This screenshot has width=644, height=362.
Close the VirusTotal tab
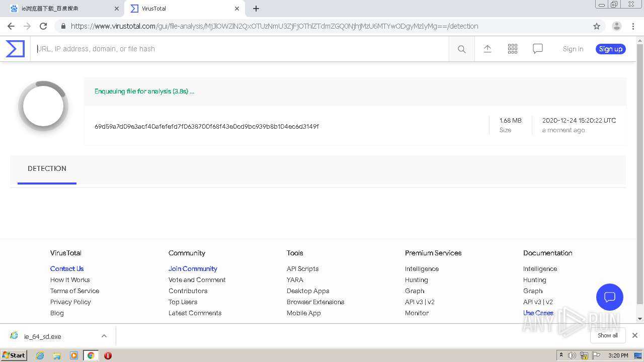(x=237, y=9)
